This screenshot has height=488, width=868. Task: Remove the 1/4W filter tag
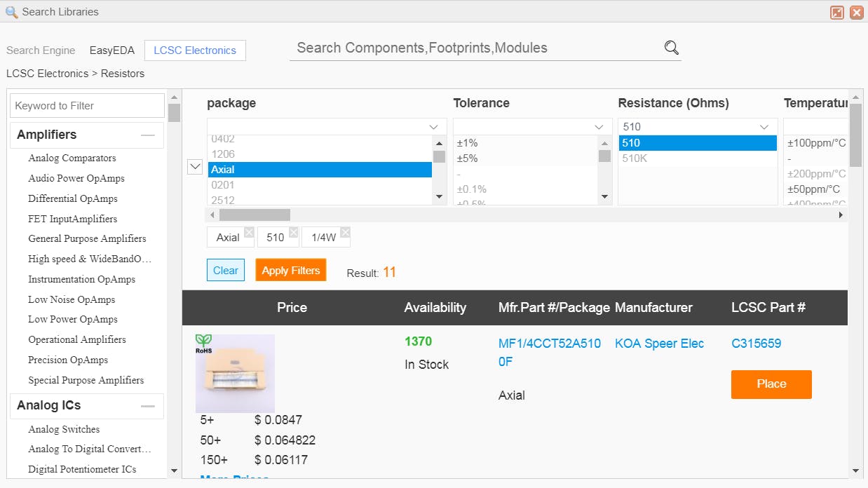(345, 232)
